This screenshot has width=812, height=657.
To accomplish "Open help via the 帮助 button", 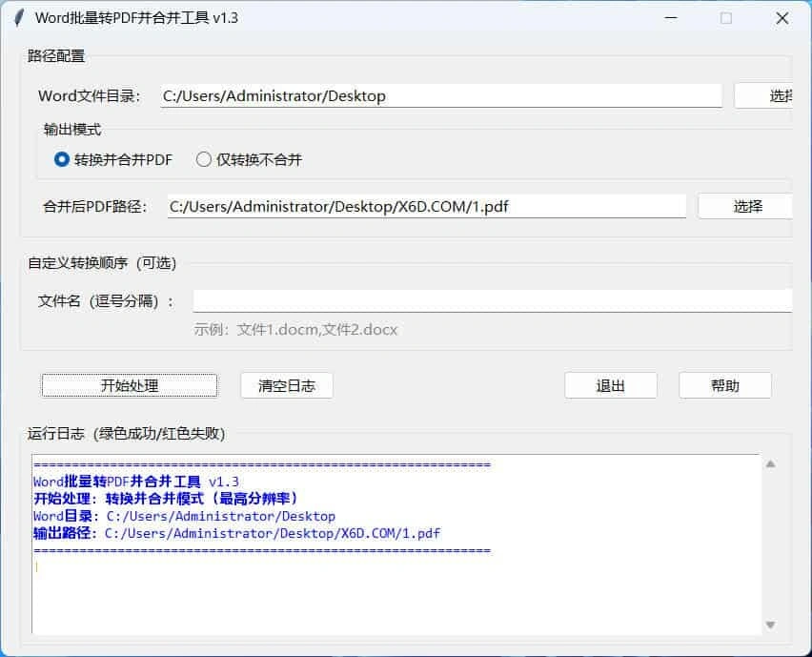I will (x=724, y=385).
